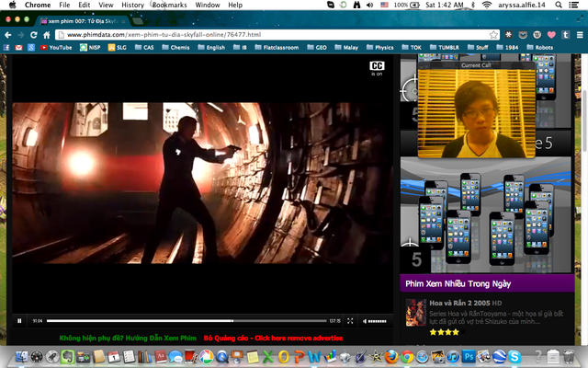The height and width of the screenshot is (368, 588).
Task: Open the system volume menu bar icon
Action: point(369,5)
